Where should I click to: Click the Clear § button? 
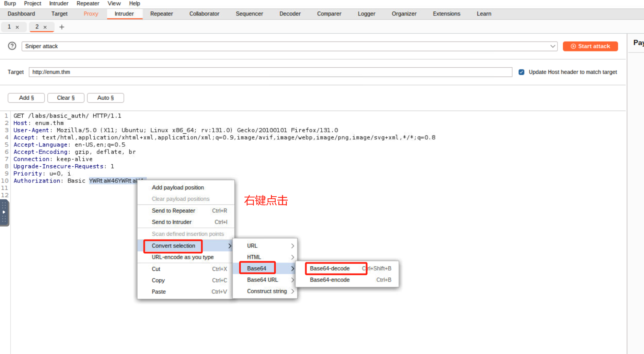click(66, 98)
